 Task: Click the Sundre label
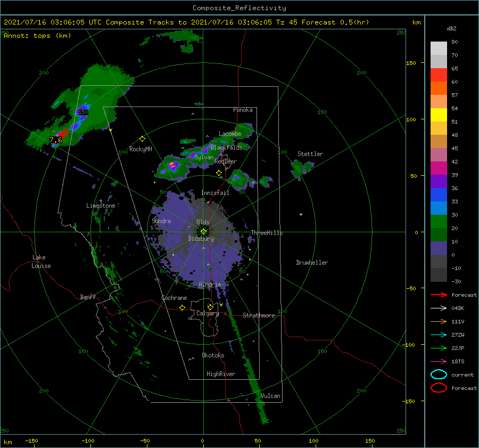point(161,221)
